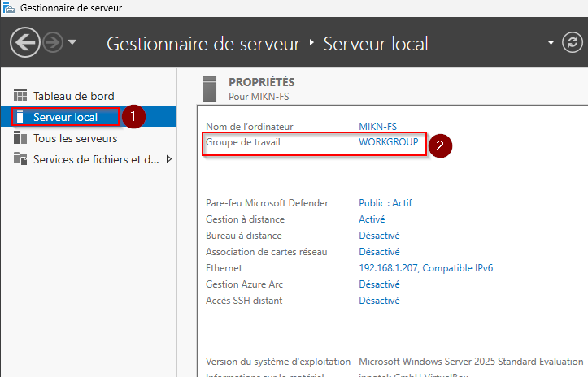The width and height of the screenshot is (588, 377).
Task: Expand the Services de fichiers submenu arrow
Action: tap(169, 159)
